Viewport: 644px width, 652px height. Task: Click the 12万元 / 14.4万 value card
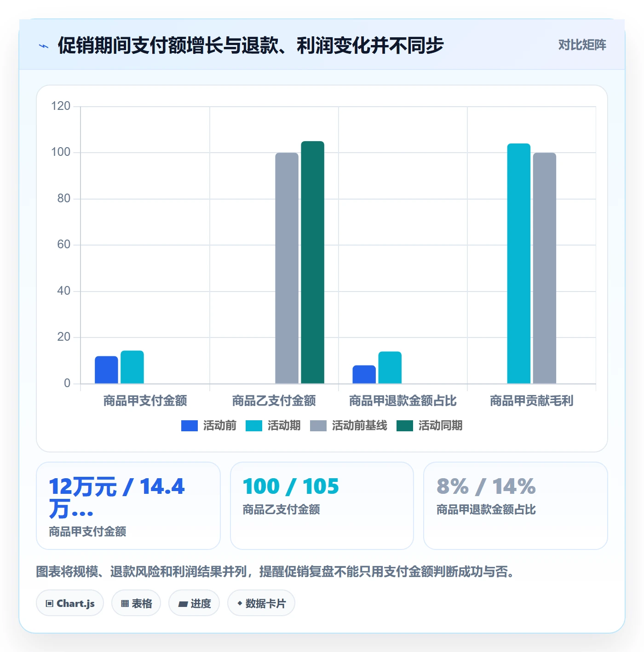(x=128, y=506)
